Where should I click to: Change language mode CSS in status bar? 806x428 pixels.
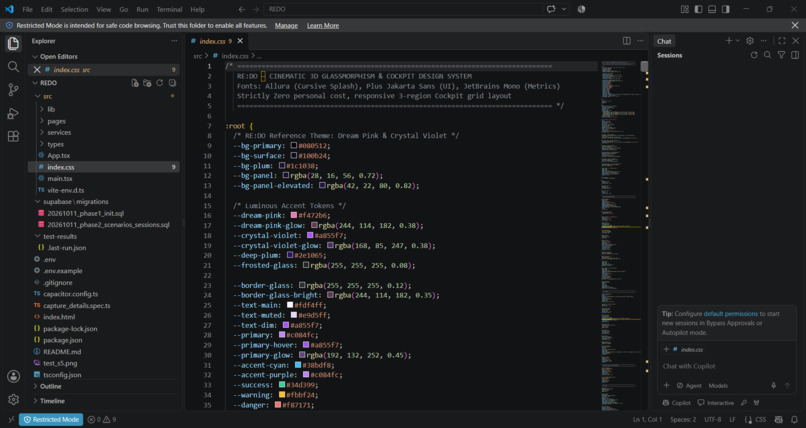tap(760, 420)
